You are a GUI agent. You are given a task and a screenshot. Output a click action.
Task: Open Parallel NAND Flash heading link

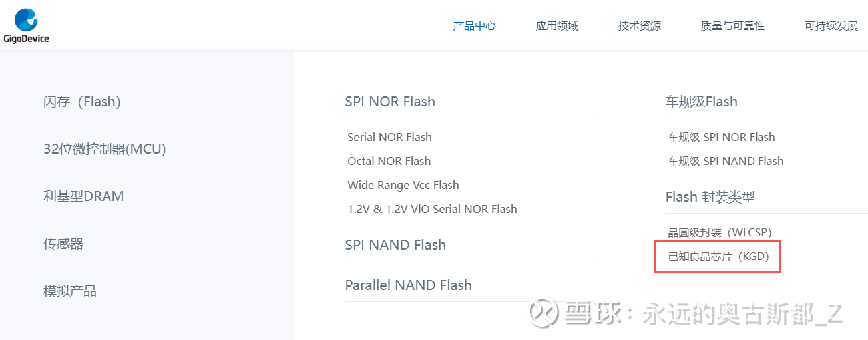coord(408,285)
